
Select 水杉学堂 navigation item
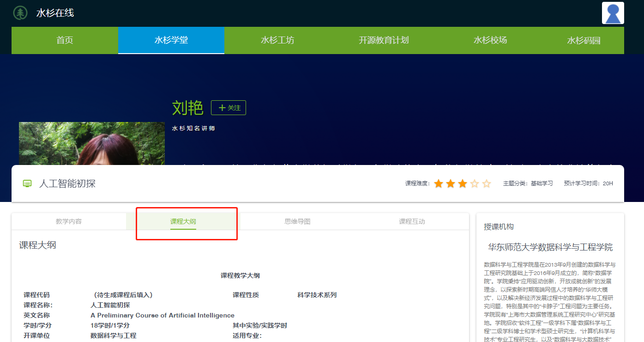point(171,40)
